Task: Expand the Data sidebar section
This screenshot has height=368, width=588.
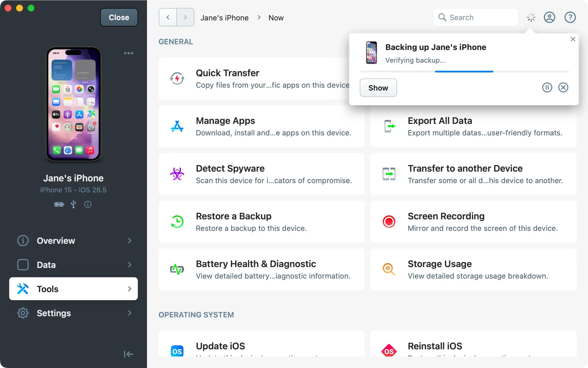Action: click(73, 264)
